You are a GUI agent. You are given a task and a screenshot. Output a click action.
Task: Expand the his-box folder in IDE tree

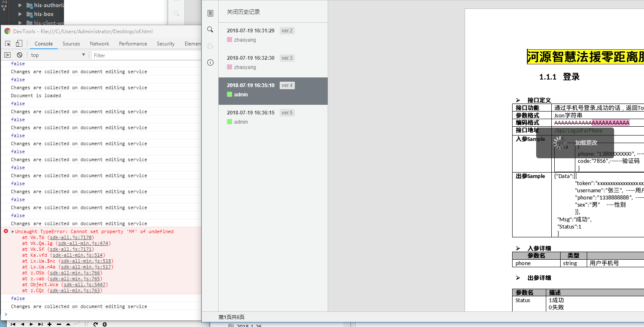tap(20, 14)
